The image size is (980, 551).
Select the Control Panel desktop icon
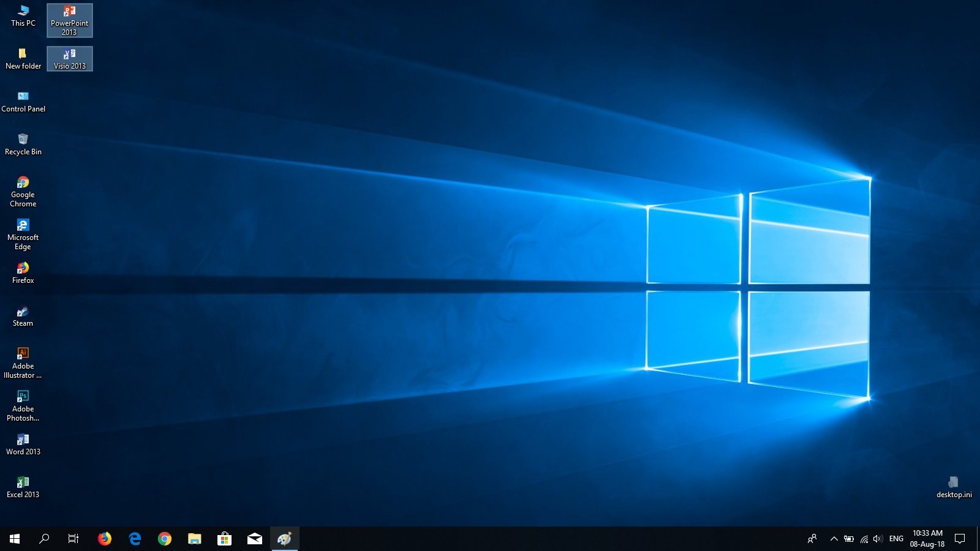pyautogui.click(x=23, y=101)
